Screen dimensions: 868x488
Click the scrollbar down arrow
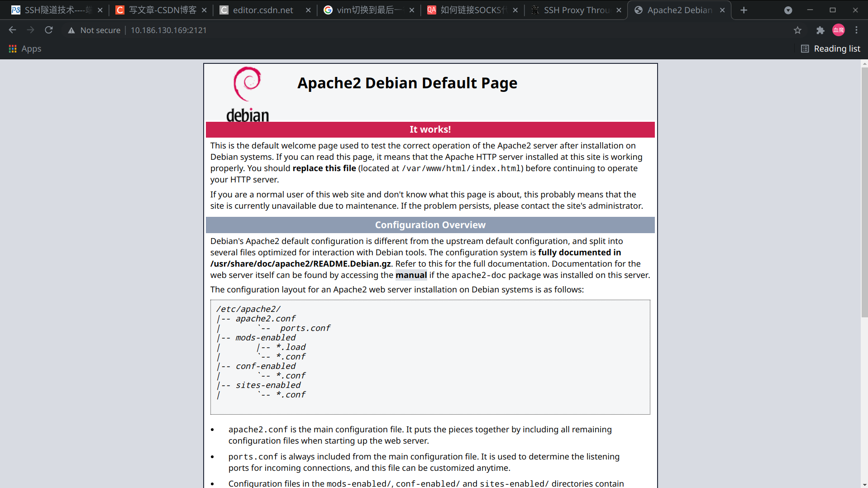pyautogui.click(x=864, y=484)
